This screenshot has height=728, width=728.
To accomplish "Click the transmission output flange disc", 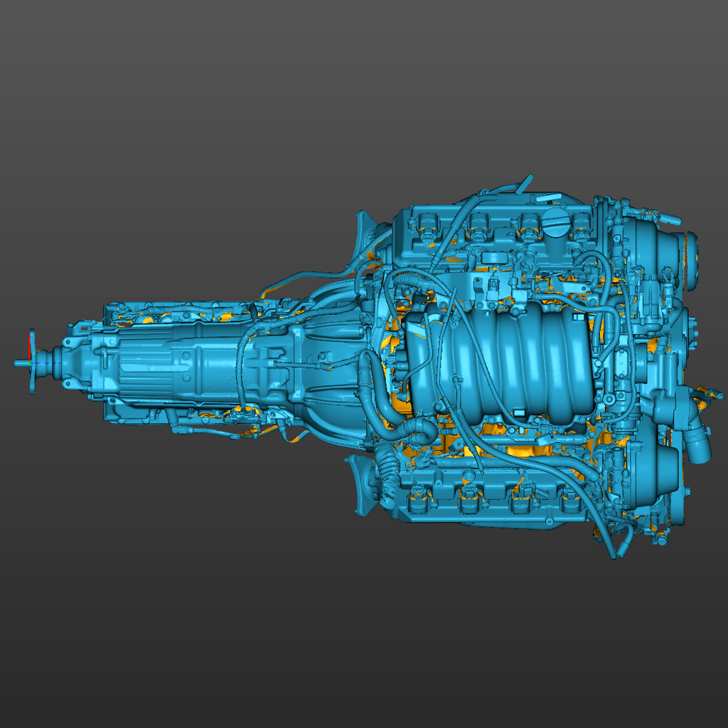I will tap(33, 361).
